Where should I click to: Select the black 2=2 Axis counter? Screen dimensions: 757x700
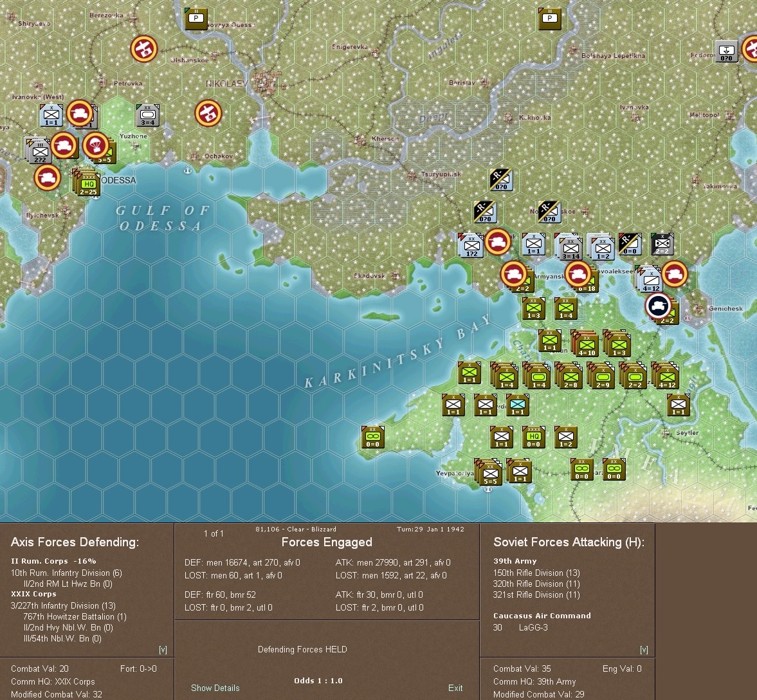tap(662, 244)
